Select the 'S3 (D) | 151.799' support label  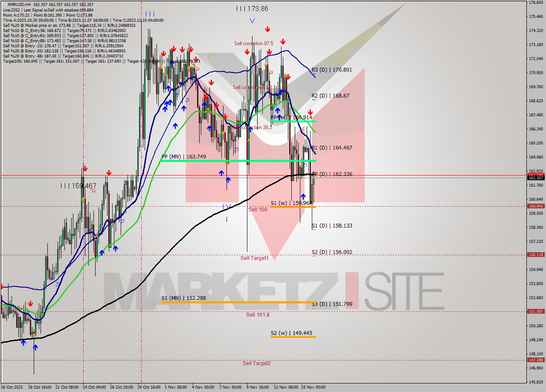click(331, 304)
